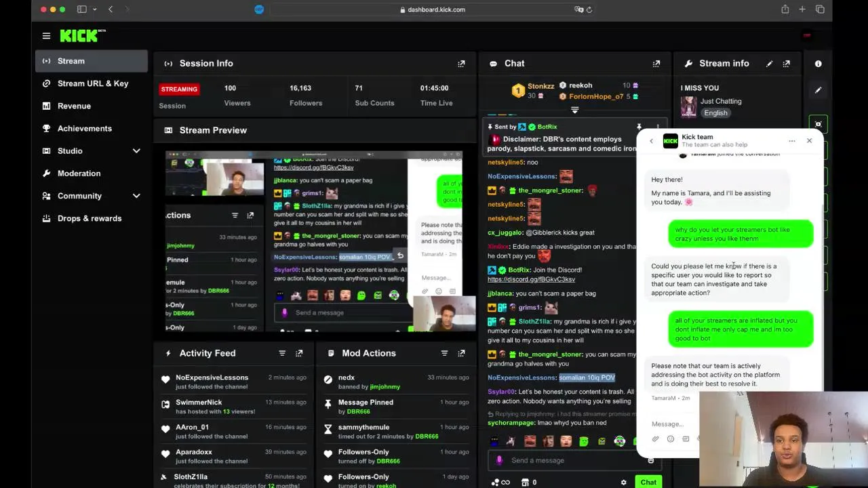Open the Stream sidebar item
This screenshot has width=868, height=488.
92,61
